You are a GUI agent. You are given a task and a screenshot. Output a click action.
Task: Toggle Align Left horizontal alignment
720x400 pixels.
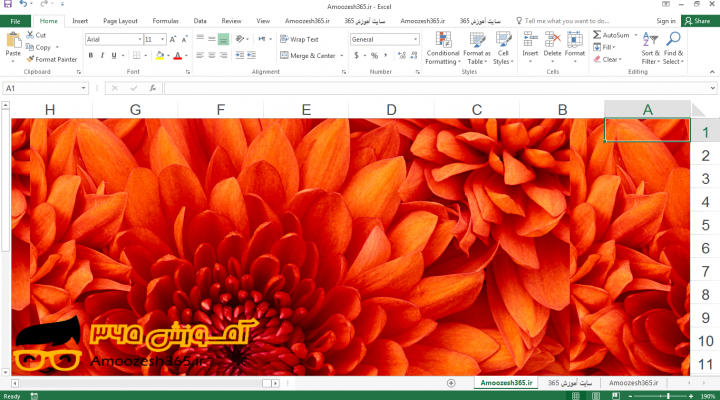(200, 56)
